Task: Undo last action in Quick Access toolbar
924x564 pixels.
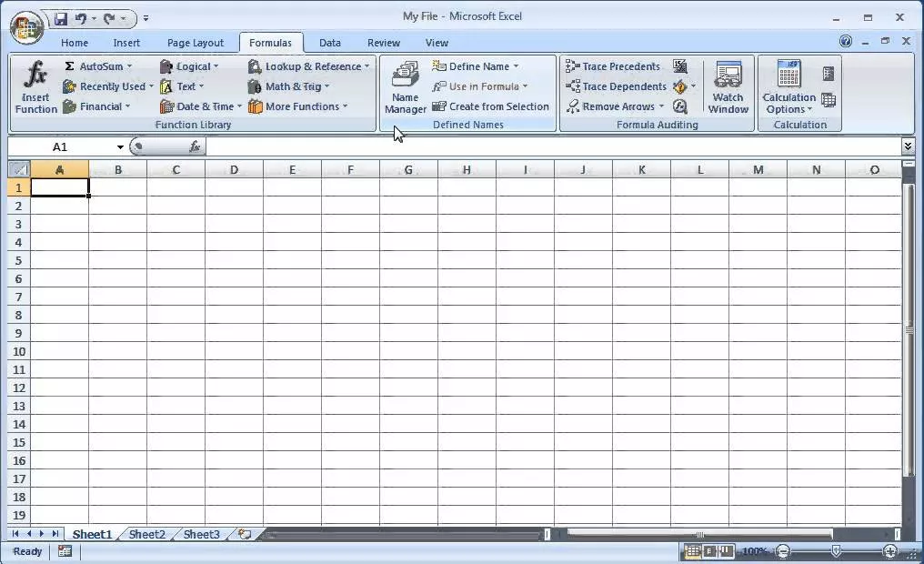Action: 81,19
